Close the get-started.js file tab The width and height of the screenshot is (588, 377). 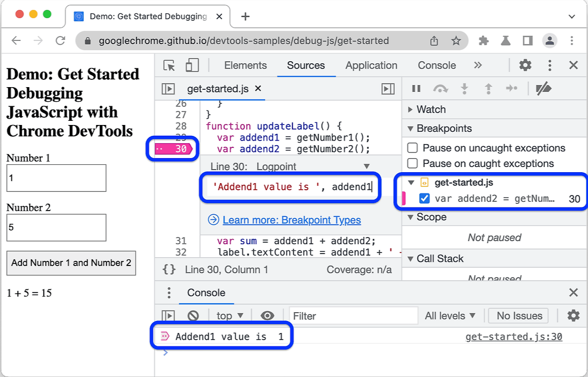(x=258, y=89)
